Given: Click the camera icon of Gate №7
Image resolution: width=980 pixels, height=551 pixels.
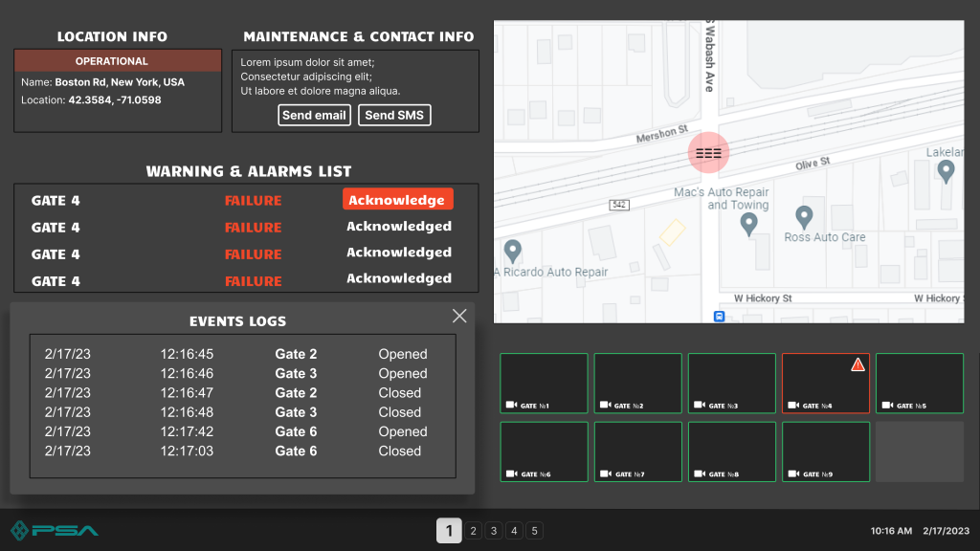Looking at the screenshot, I should (x=605, y=474).
